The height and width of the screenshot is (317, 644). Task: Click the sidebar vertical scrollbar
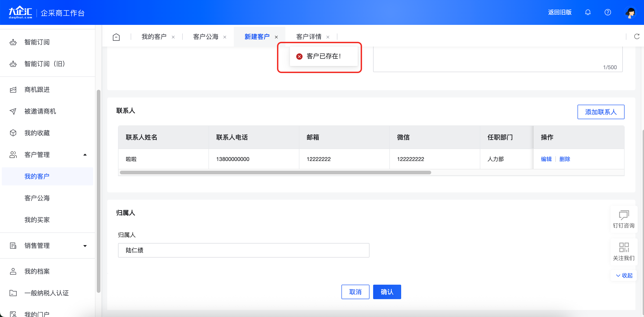click(x=99, y=191)
